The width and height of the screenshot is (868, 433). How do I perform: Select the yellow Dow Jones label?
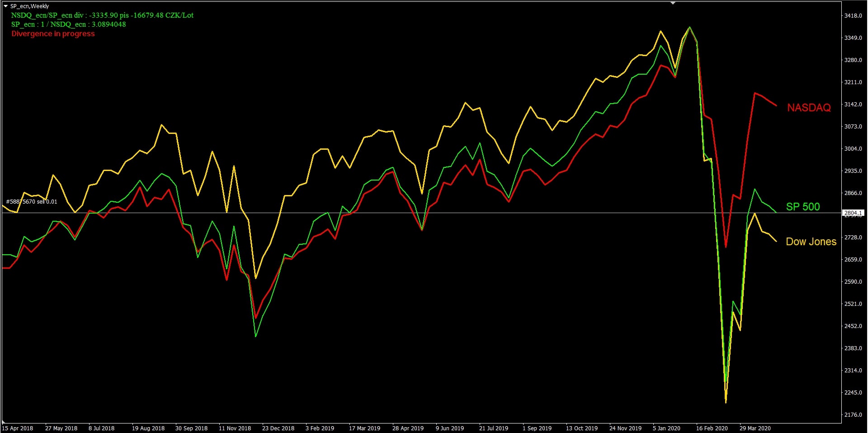point(811,242)
